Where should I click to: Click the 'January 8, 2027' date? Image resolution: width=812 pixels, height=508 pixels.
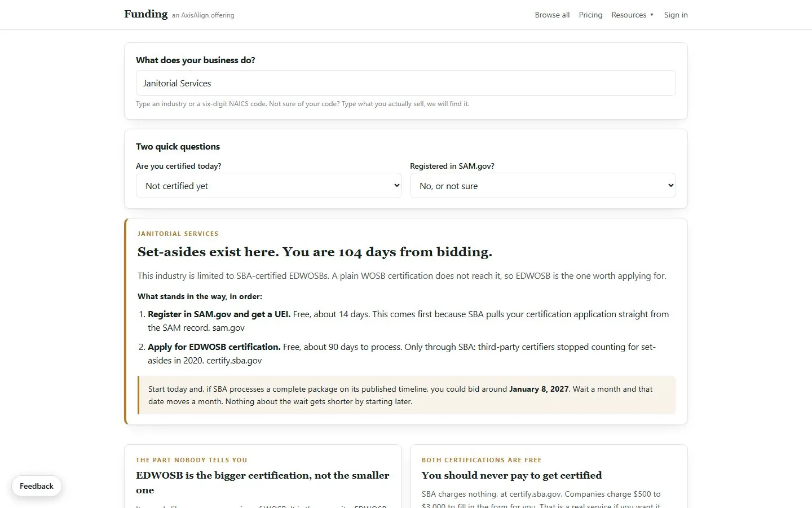click(539, 389)
